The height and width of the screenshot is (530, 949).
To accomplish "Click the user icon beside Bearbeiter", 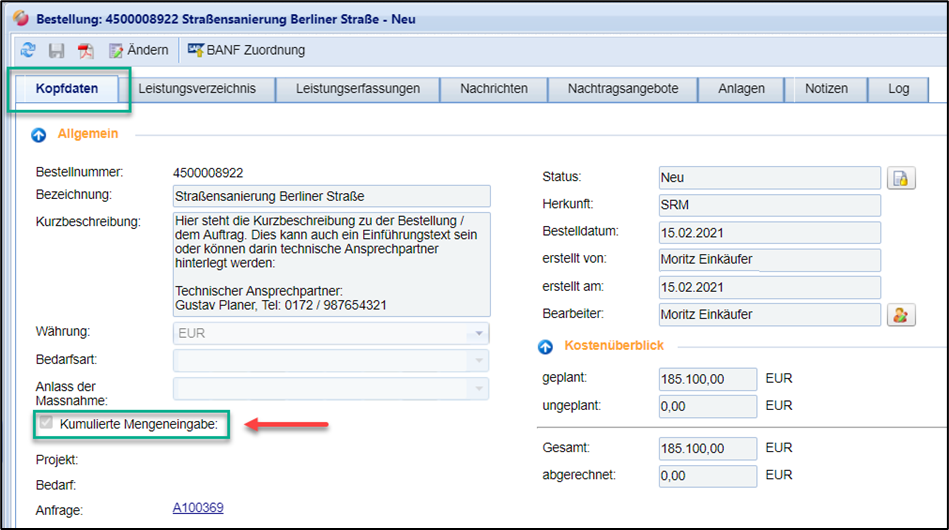I will 901,315.
